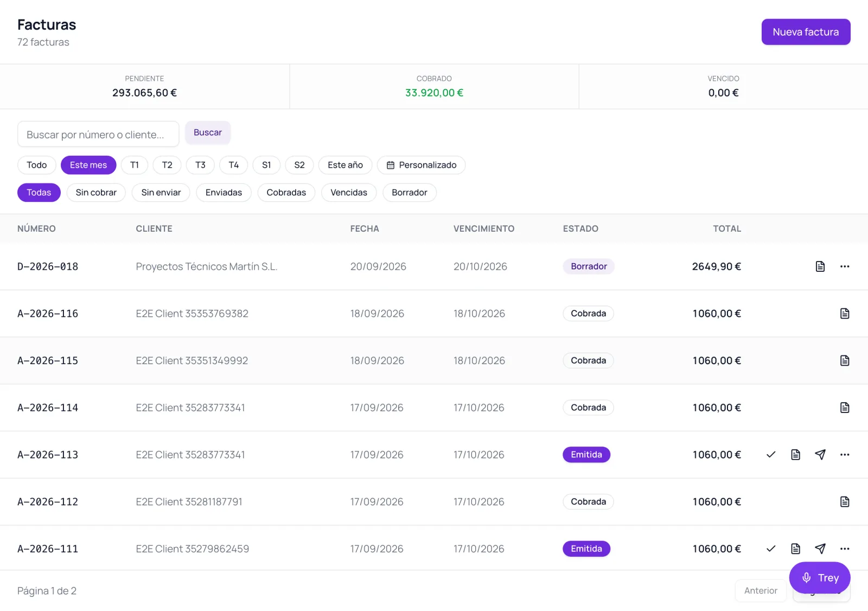Filter invoices by T1 quarter
This screenshot has width=868, height=611.
[x=135, y=165]
